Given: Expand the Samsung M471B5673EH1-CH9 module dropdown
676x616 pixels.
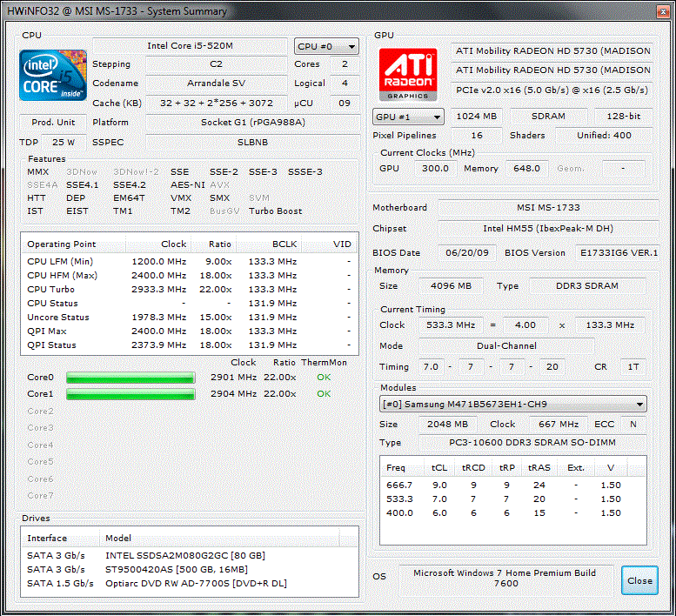Looking at the screenshot, I should 512,404.
